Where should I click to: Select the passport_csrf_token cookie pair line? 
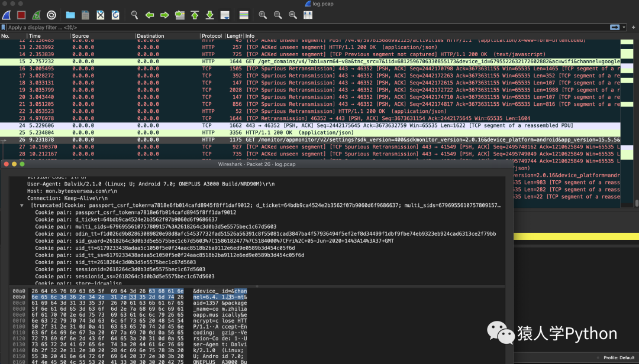point(135,213)
